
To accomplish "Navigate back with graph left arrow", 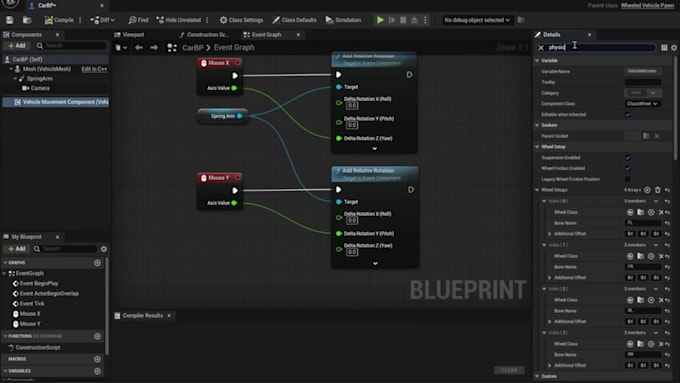I will click(x=139, y=48).
